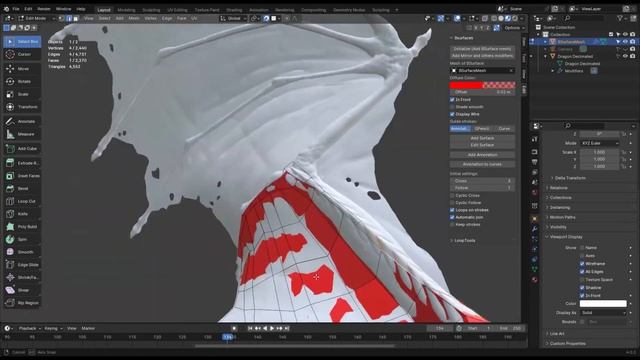Enable Shade smooth checkbox
Viewport: 640px width, 360px height.
pyautogui.click(x=452, y=107)
